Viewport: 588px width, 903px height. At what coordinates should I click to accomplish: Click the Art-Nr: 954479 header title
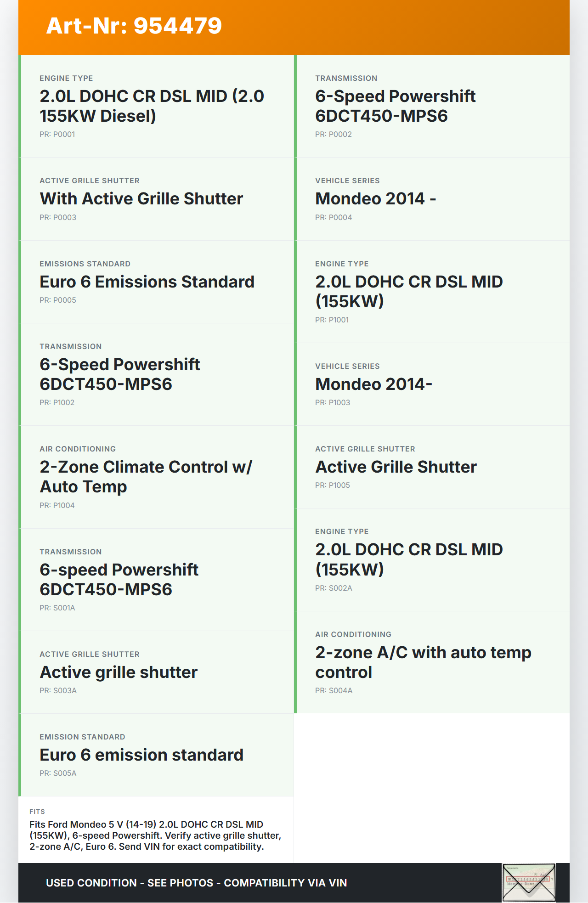[134, 26]
